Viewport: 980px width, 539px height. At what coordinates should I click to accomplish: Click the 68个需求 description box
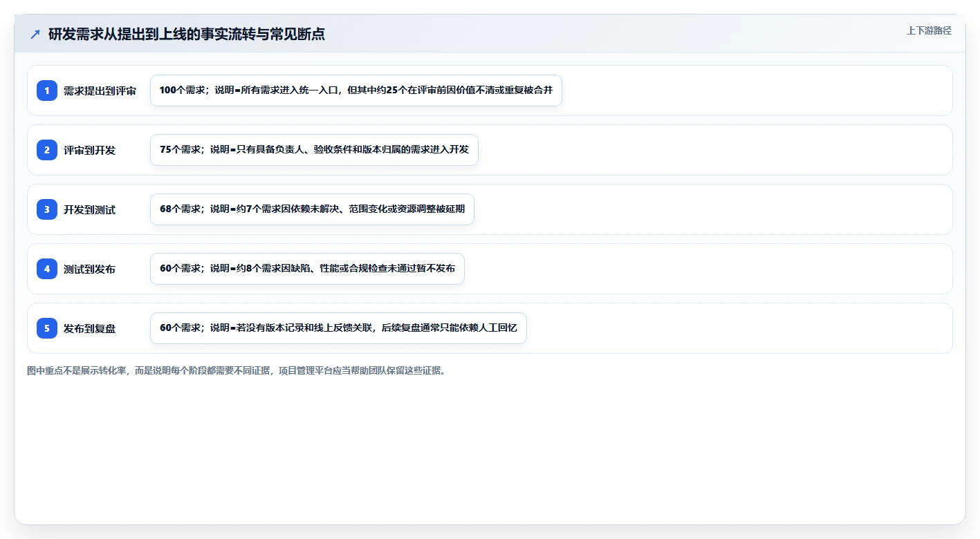[312, 209]
